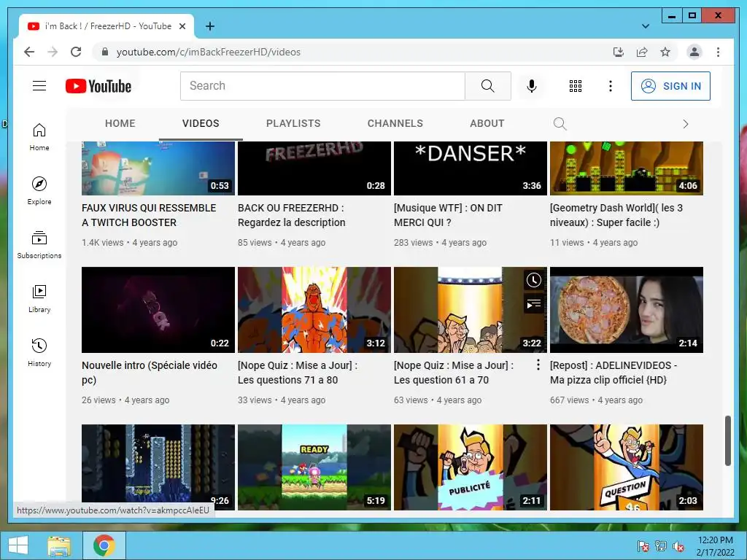Go back in browser history
The height and width of the screenshot is (560, 747).
pyautogui.click(x=29, y=52)
